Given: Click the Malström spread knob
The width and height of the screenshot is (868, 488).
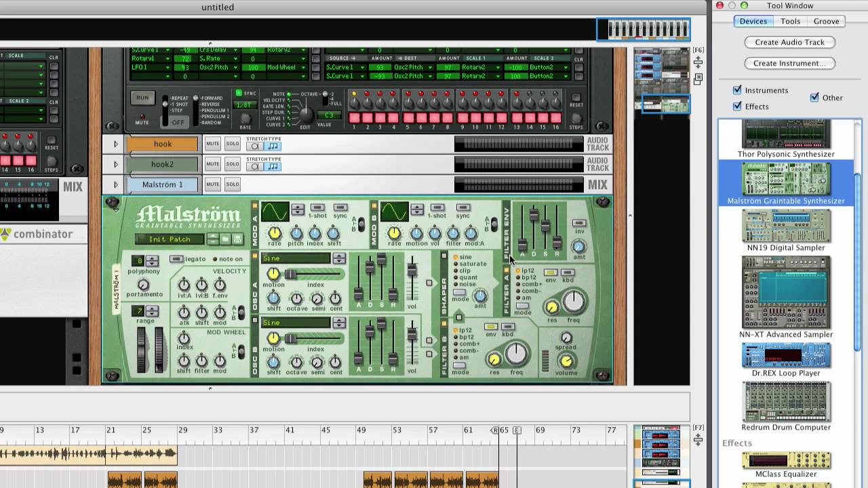Looking at the screenshot, I should tap(566, 338).
